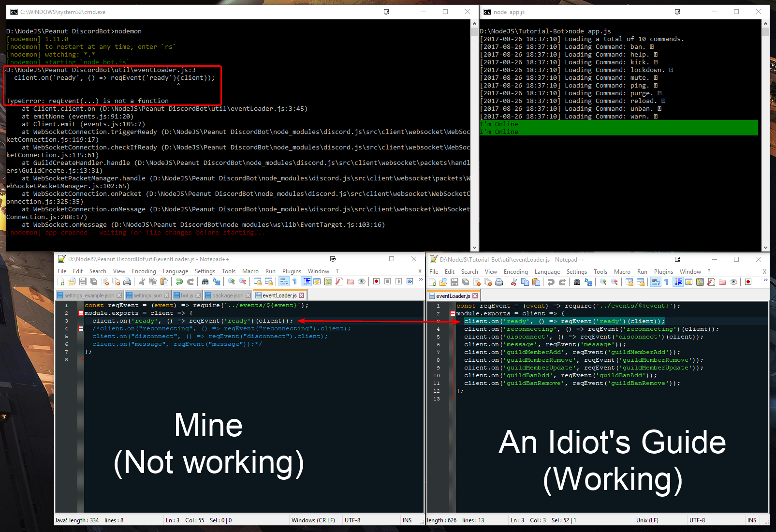Screen dimensions: 776x532
Task: Click Zoom out icon in right Notepad++ toolbar
Action: click(615, 282)
